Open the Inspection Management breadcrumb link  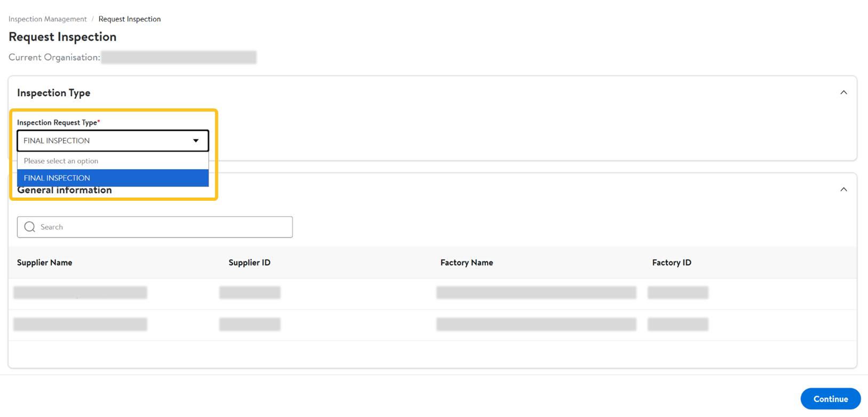(47, 19)
